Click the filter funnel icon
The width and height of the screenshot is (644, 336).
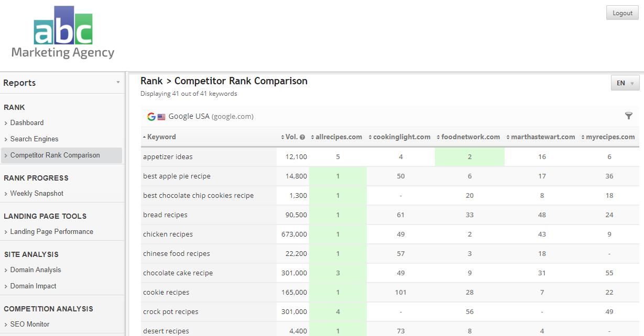click(x=629, y=116)
